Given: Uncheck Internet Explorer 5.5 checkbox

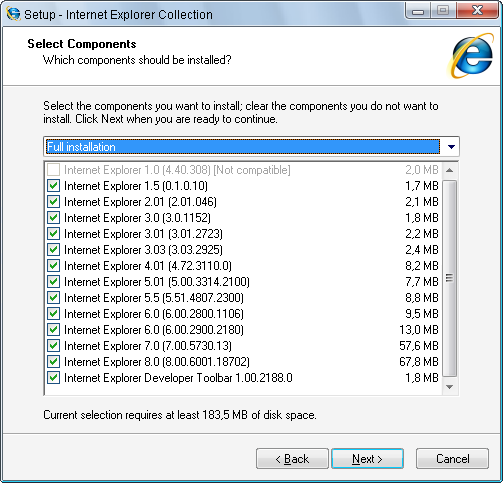Looking at the screenshot, I should [53, 298].
